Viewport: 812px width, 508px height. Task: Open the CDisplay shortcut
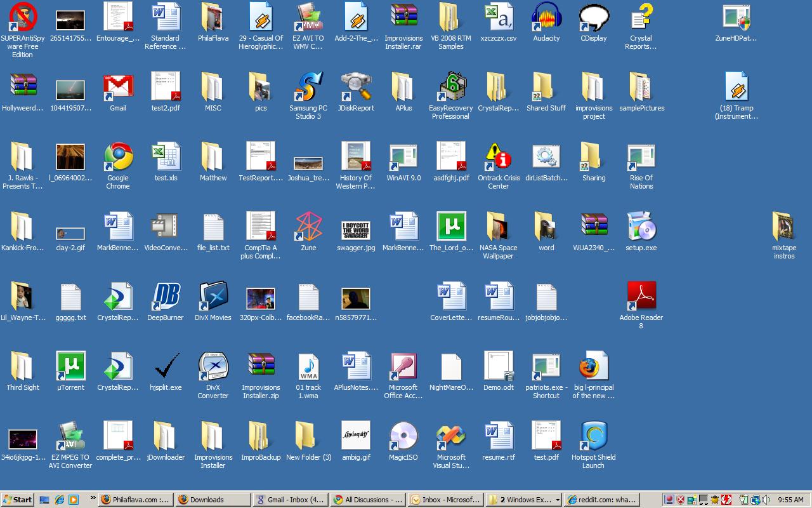tap(594, 17)
